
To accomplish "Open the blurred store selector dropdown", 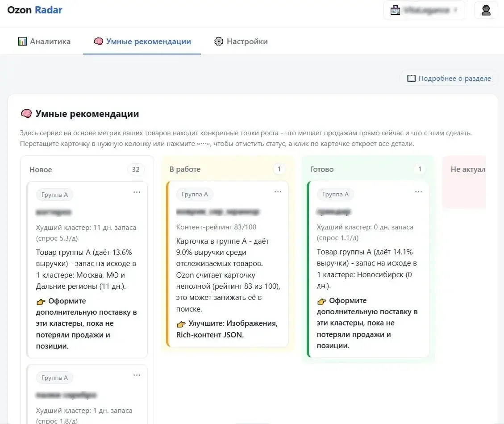I will (x=424, y=10).
